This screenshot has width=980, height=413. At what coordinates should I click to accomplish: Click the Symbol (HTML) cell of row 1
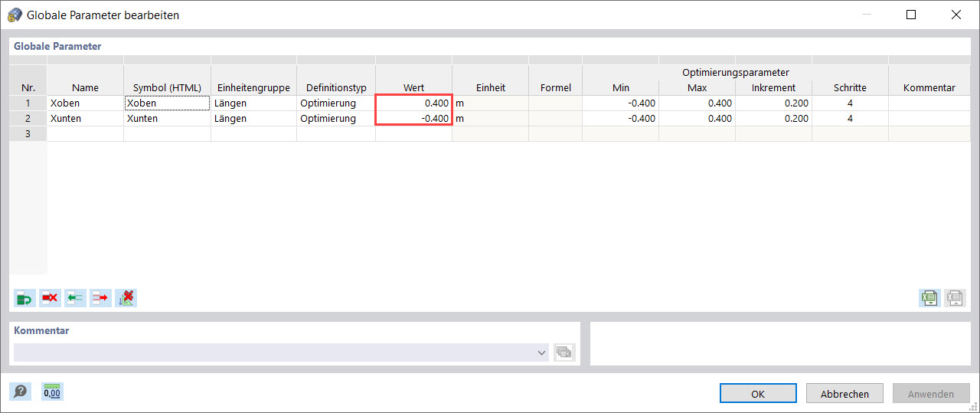point(167,103)
